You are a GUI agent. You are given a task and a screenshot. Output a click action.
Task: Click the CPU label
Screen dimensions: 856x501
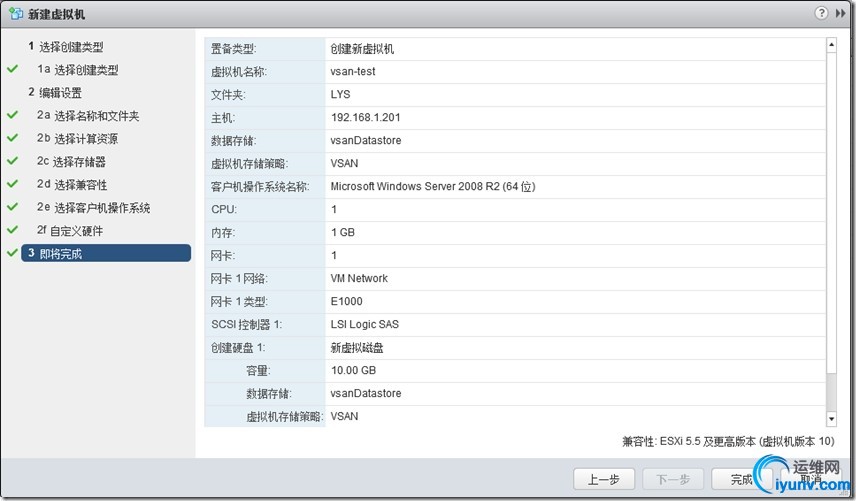tap(224, 210)
